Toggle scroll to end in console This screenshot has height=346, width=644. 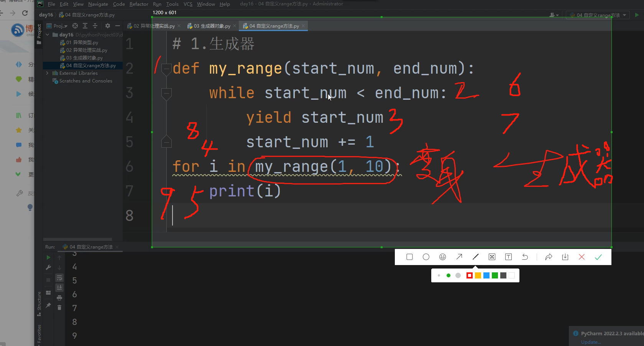coord(59,287)
